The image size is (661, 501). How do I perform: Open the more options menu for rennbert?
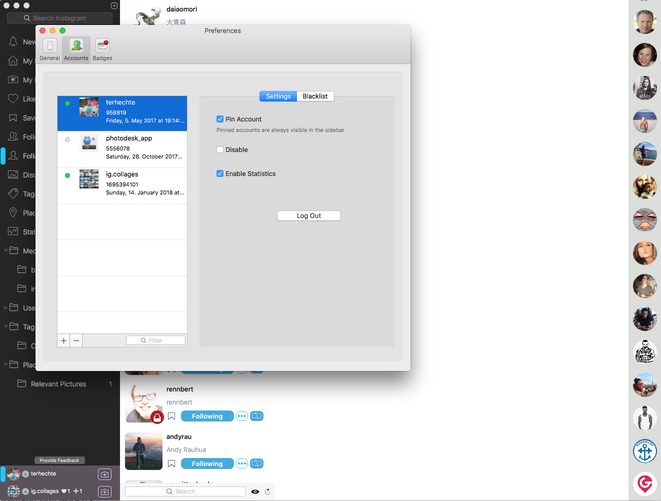point(242,416)
